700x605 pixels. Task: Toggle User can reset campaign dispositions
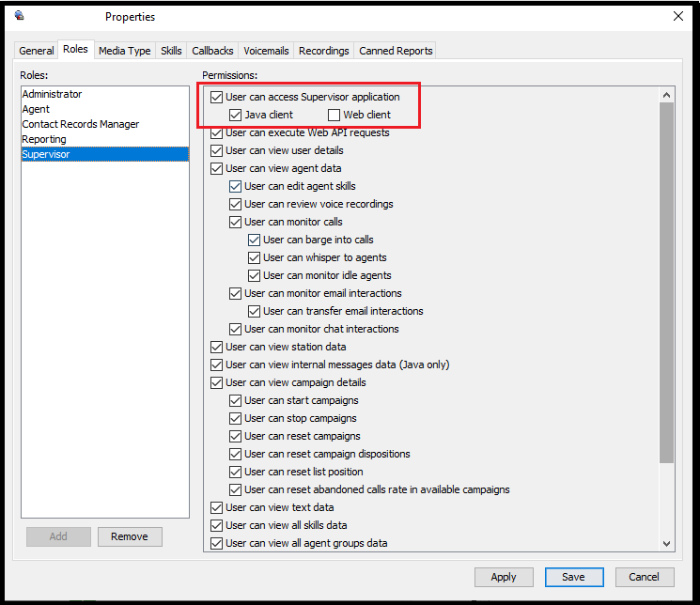(235, 454)
